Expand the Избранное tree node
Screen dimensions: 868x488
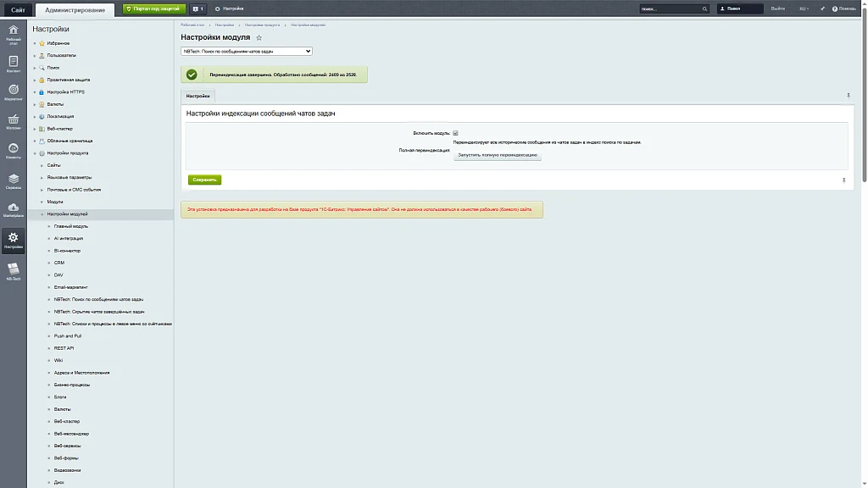tap(34, 43)
